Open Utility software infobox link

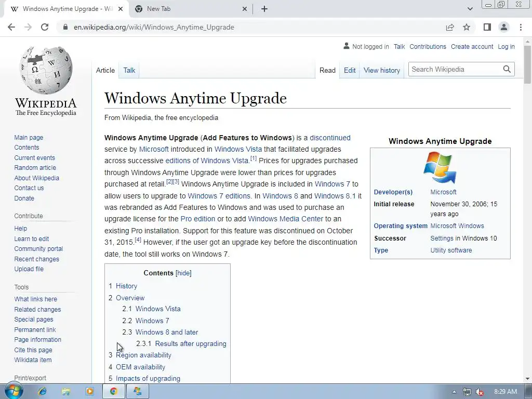point(451,250)
